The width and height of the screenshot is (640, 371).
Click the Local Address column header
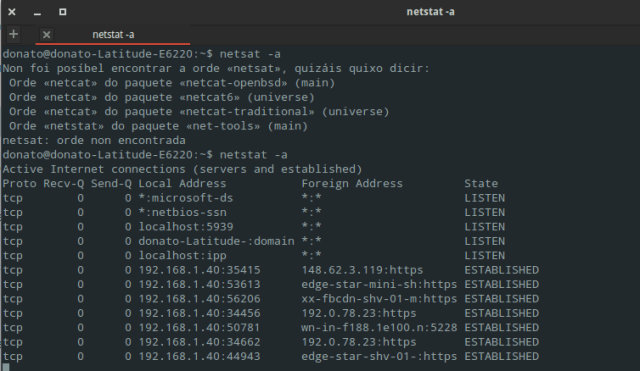pyautogui.click(x=182, y=184)
